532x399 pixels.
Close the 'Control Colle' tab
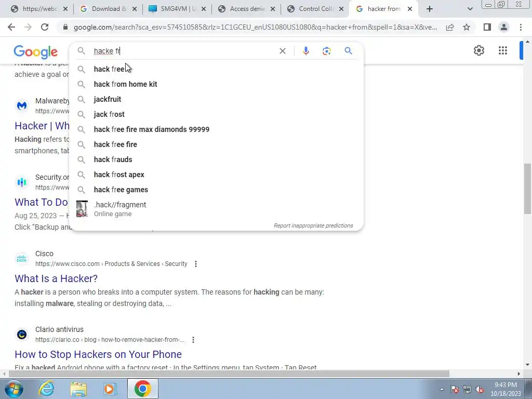[341, 9]
